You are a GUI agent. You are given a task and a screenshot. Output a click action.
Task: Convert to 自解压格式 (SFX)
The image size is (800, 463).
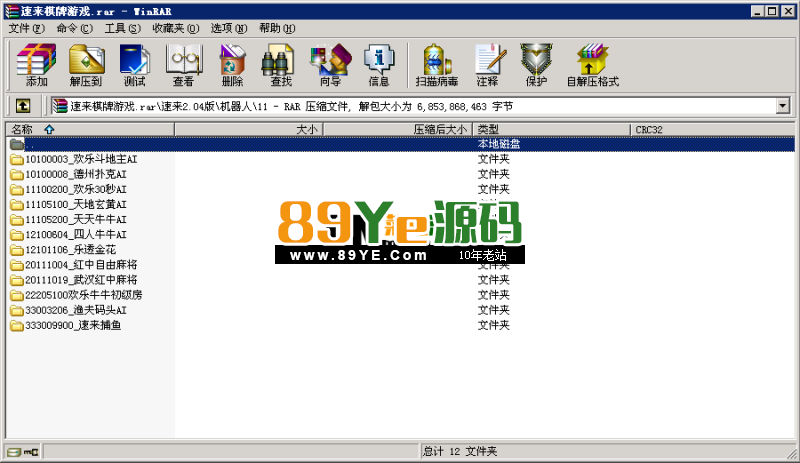(592, 65)
